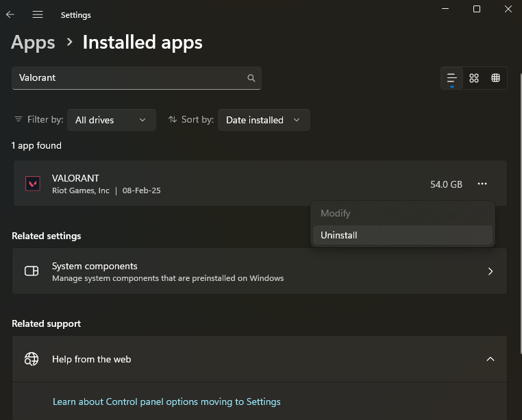Open the Sort by Date installed dropdown
The height and width of the screenshot is (420, 522).
[x=264, y=120]
